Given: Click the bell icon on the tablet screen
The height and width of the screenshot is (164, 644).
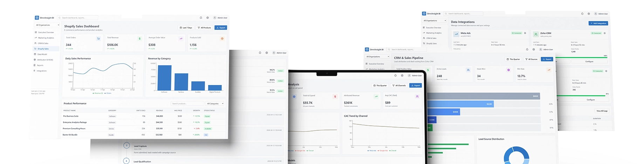Looking at the screenshot, I should pyautogui.click(x=396, y=76).
